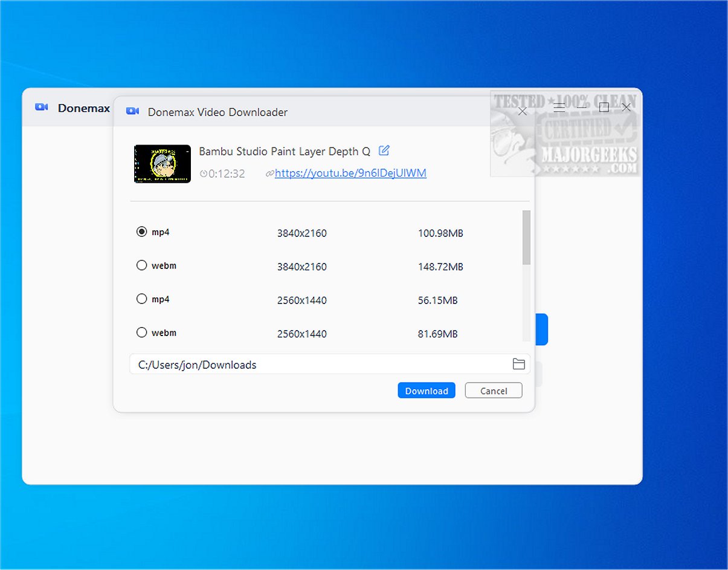This screenshot has height=570, width=728.
Task: Open the hamburger menu in main window
Action: pyautogui.click(x=559, y=108)
